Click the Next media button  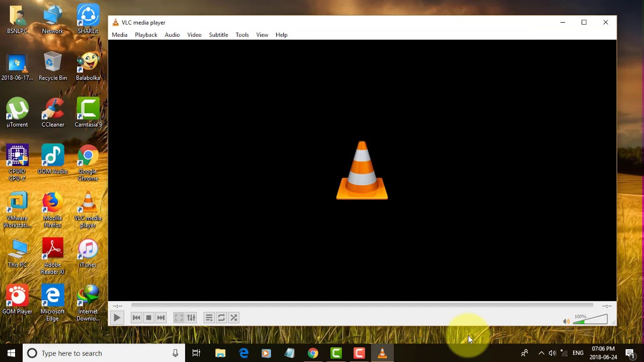click(161, 318)
